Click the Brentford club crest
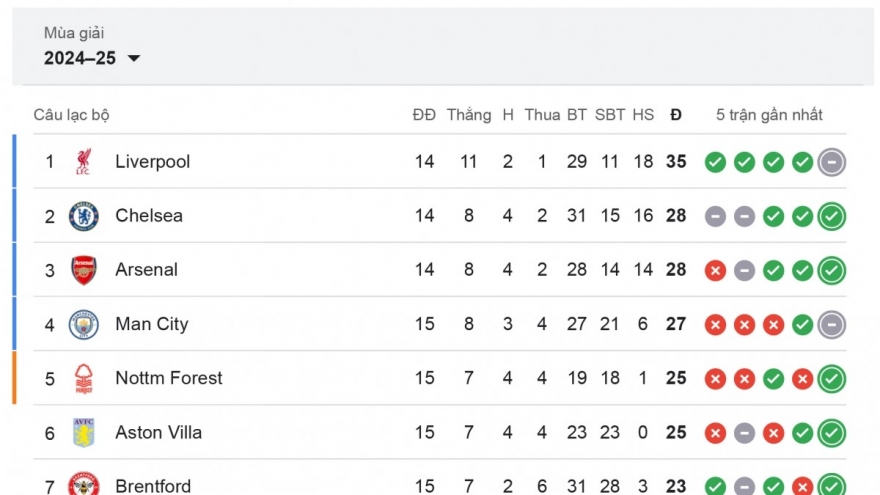This screenshot has width=880, height=495. (x=84, y=485)
